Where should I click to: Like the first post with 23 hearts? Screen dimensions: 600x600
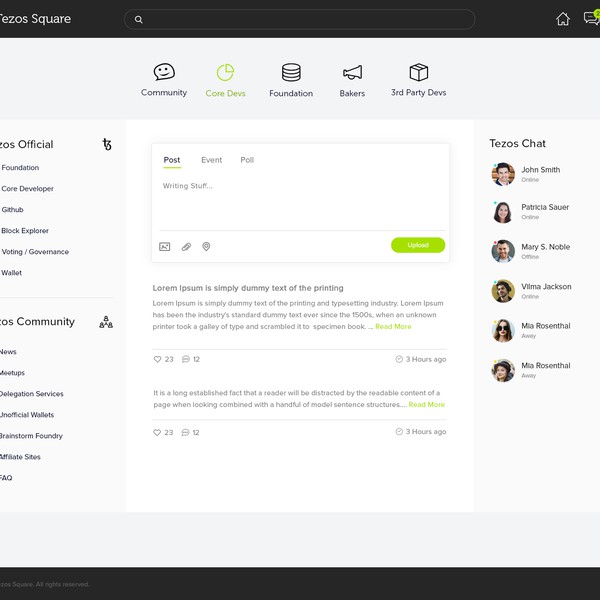[x=157, y=359]
